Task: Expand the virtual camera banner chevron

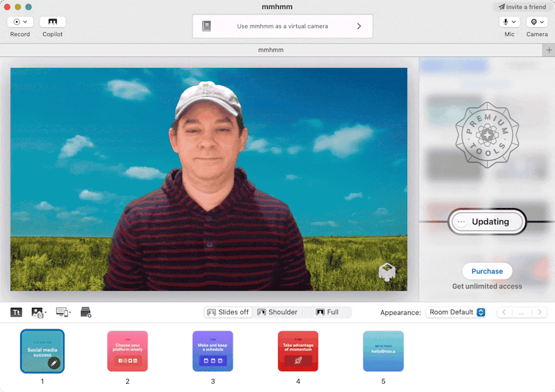Action: pos(359,26)
